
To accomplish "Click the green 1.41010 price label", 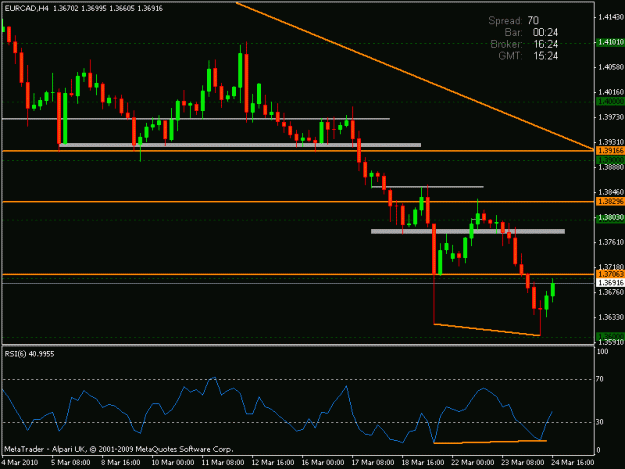I will (610, 42).
